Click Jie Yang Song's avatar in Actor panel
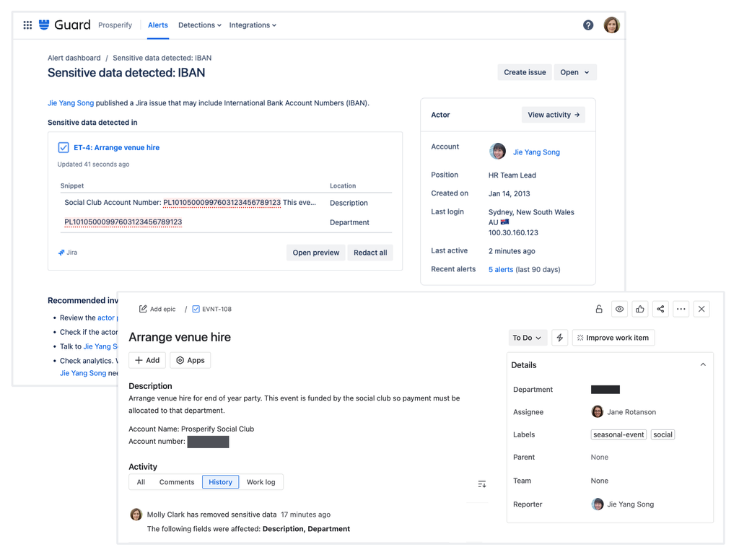This screenshot has width=739, height=560. 498,152
